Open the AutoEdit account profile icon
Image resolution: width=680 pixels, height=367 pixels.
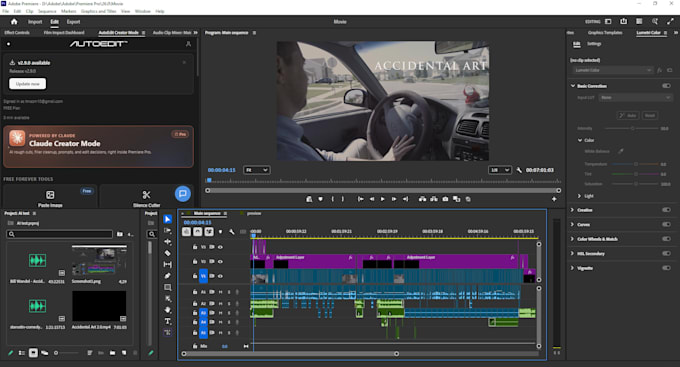(188, 44)
